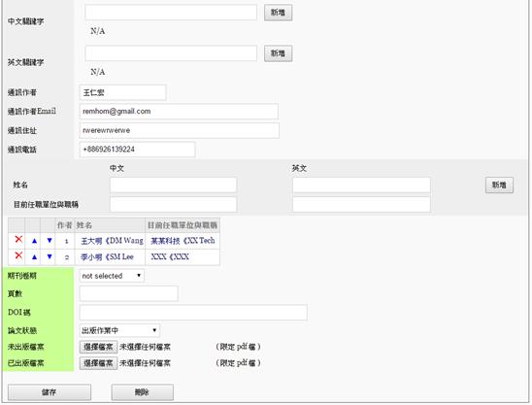Move author 王大明 up with blue arrow
This screenshot has width=532, height=405.
click(x=34, y=241)
